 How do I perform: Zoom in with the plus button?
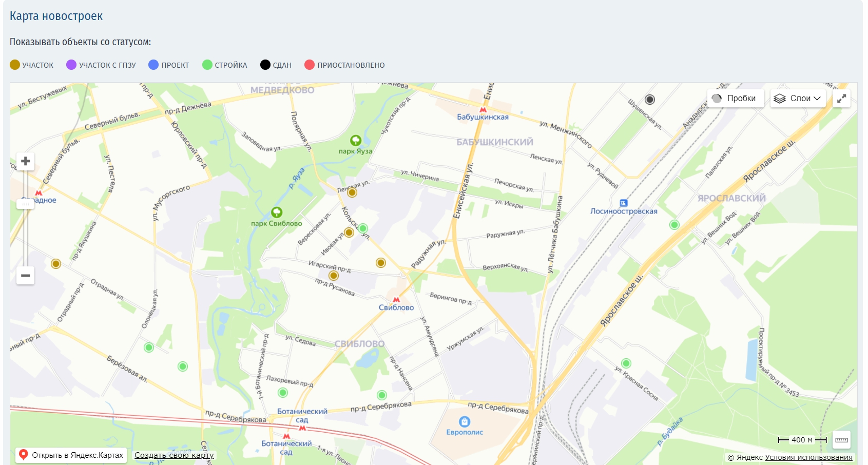[25, 162]
